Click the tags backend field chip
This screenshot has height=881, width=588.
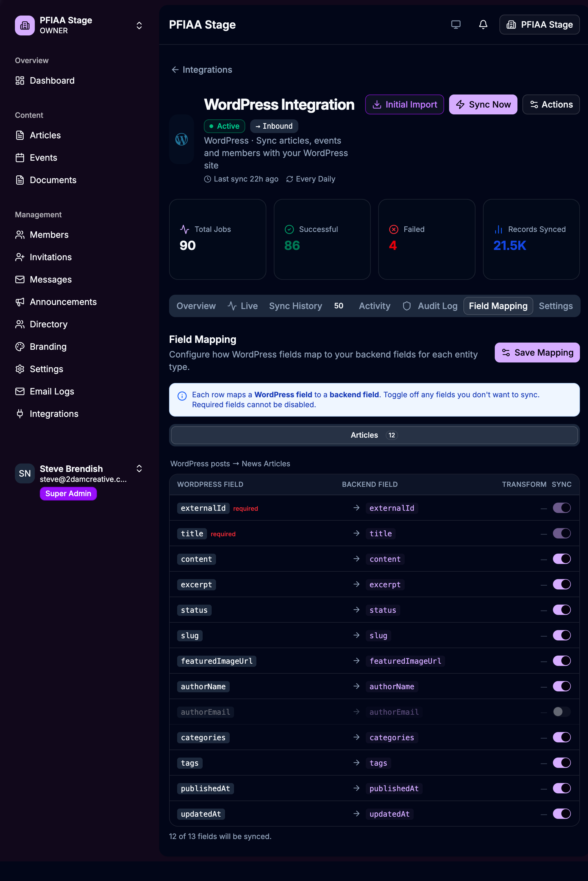(378, 763)
